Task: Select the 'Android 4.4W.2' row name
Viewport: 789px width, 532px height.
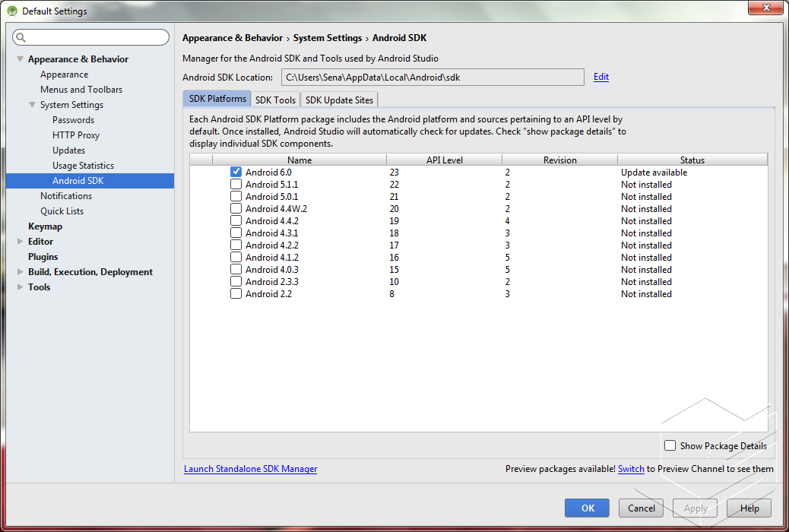Action: [276, 208]
